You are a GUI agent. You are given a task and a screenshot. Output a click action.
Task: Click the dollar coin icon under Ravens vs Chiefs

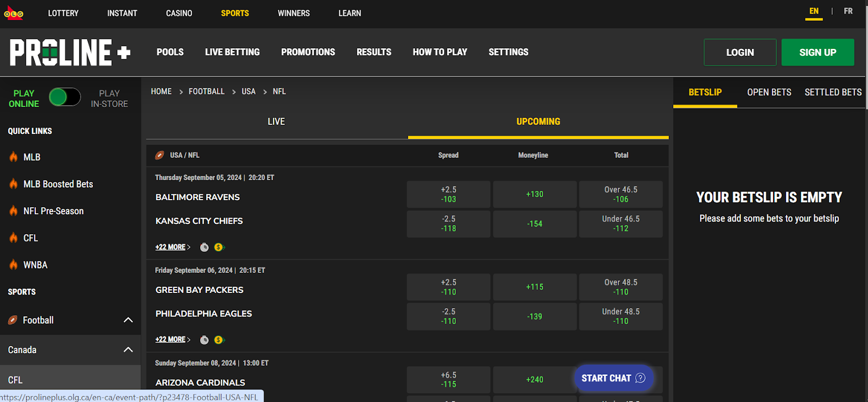point(219,247)
